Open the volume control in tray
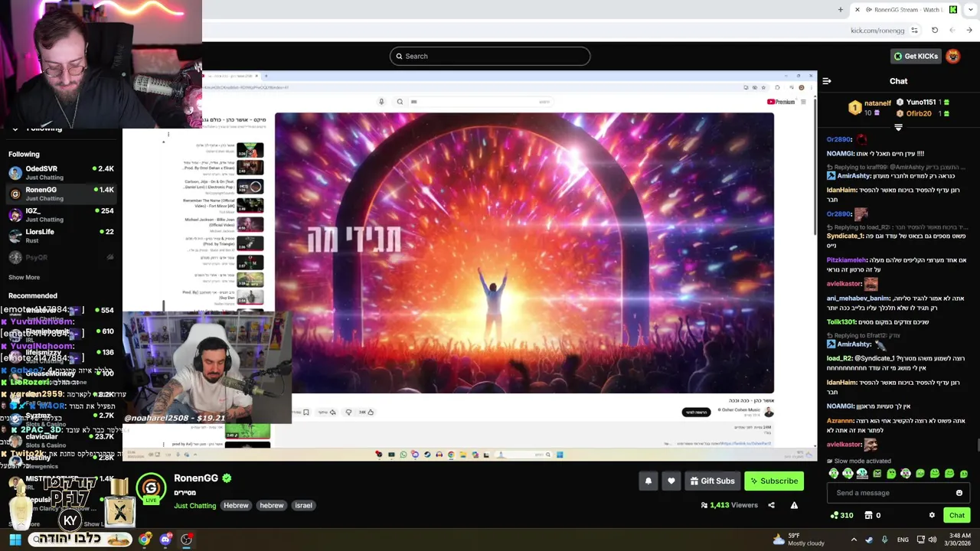The height and width of the screenshot is (551, 980). tap(932, 540)
